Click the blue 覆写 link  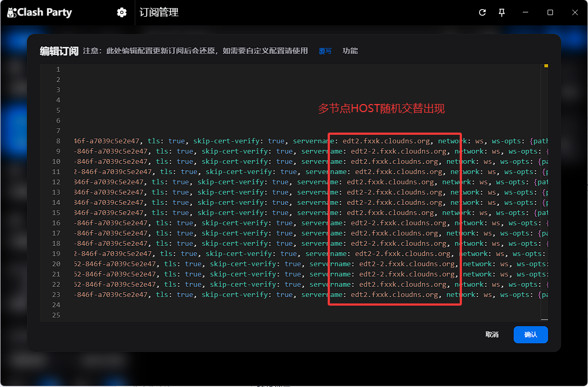point(325,51)
